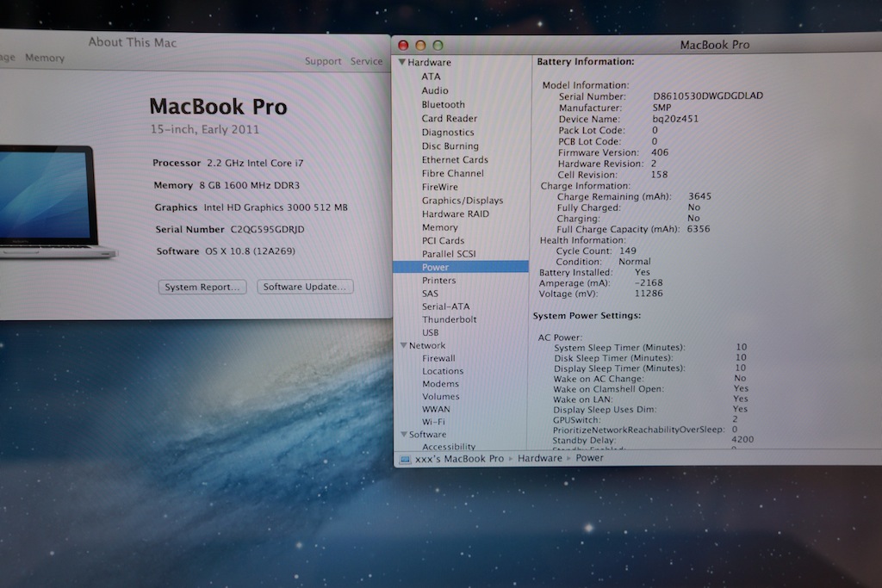This screenshot has width=882, height=588.
Task: Click xxx's MacBook Pro in the path bar
Action: click(460, 459)
